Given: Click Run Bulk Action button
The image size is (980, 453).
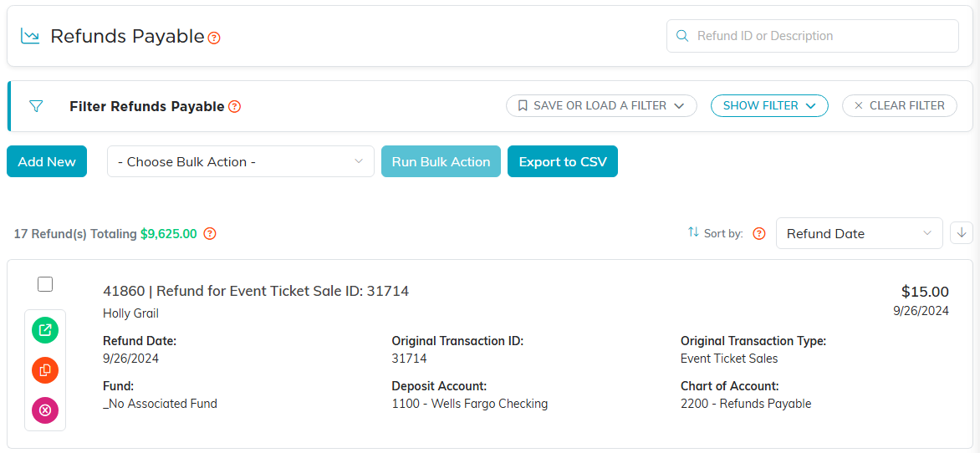Looking at the screenshot, I should click(442, 161).
